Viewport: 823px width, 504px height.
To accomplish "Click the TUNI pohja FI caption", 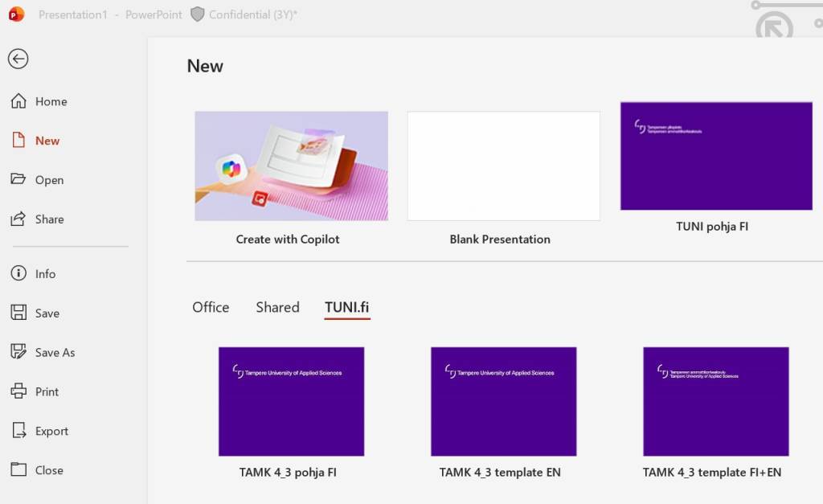I will coord(712,227).
